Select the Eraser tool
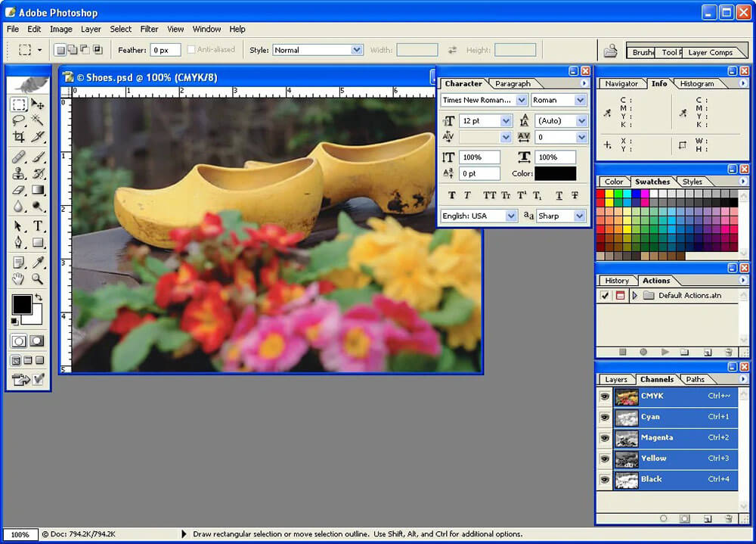Image resolution: width=756 pixels, height=544 pixels. coord(19,190)
